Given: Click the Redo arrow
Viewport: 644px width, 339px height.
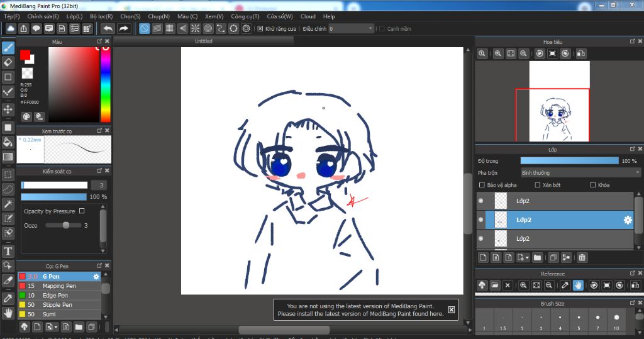Looking at the screenshot, I should point(123,28).
